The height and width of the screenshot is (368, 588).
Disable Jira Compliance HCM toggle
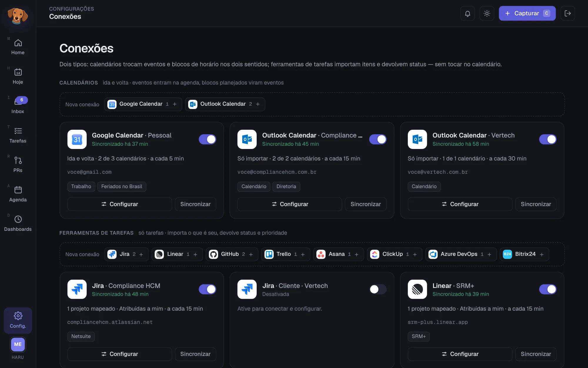coord(208,289)
